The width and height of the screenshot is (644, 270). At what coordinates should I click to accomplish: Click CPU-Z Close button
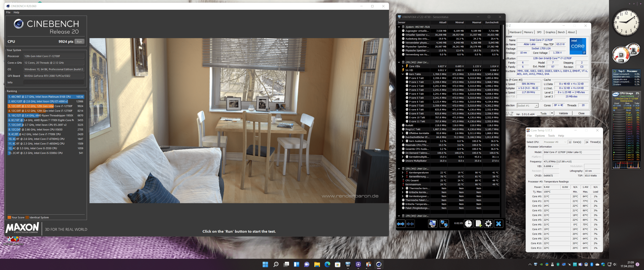(581, 113)
